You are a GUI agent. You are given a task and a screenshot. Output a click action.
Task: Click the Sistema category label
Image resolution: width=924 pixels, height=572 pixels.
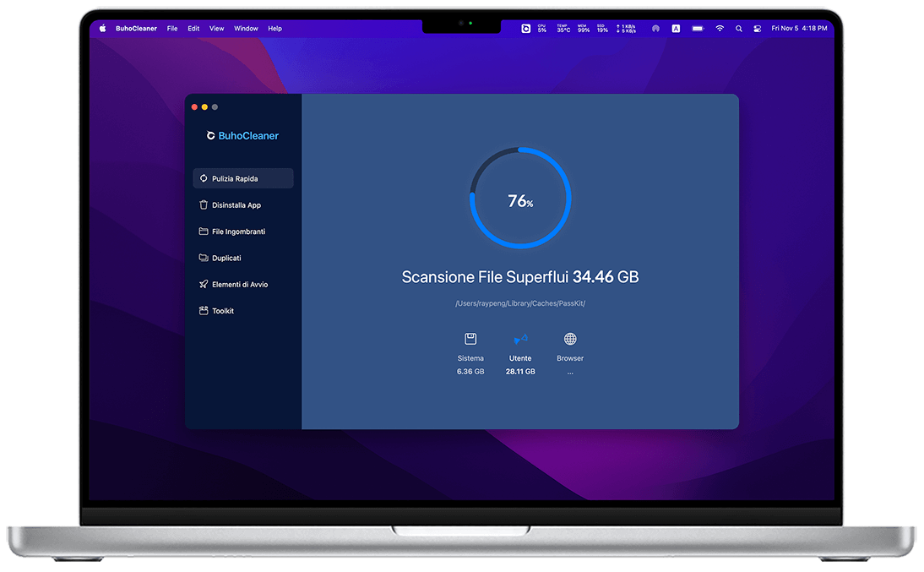point(470,358)
